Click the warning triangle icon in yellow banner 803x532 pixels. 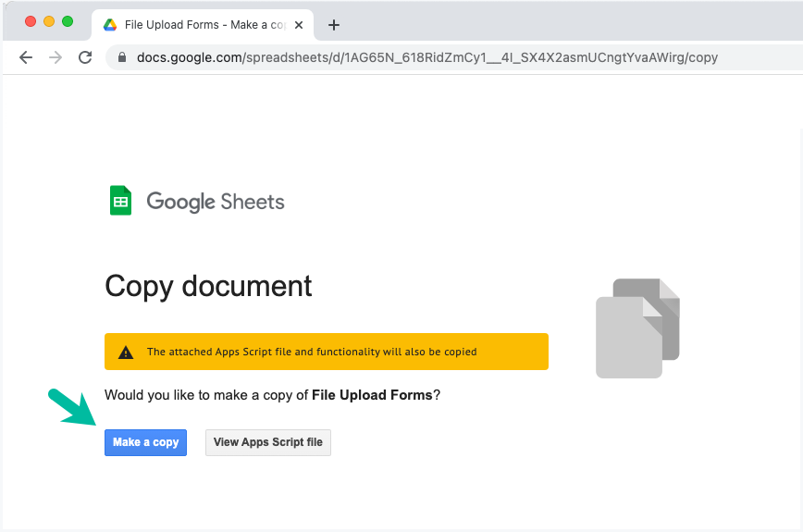coord(126,353)
